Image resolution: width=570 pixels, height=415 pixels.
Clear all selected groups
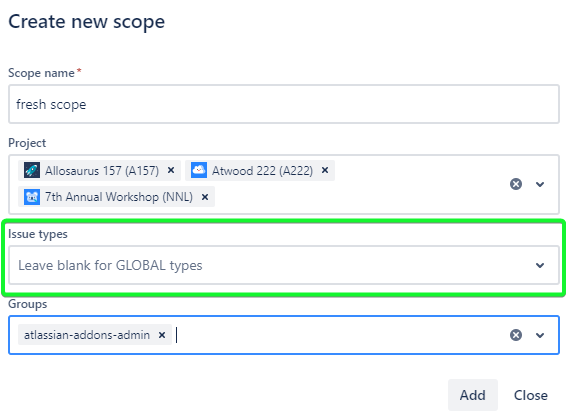pos(516,335)
